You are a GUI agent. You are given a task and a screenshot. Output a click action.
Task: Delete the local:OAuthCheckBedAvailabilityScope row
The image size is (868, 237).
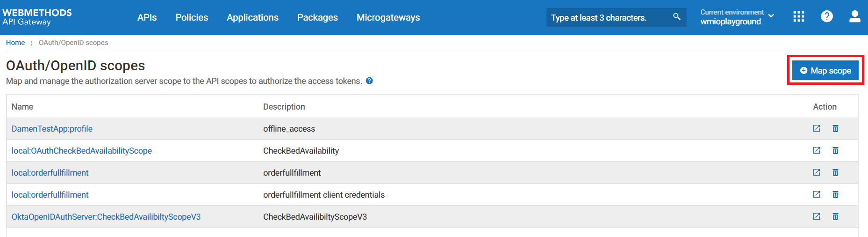pos(835,150)
